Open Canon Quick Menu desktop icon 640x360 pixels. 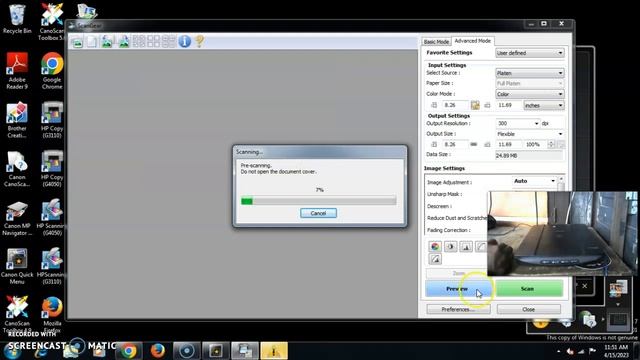(17, 266)
